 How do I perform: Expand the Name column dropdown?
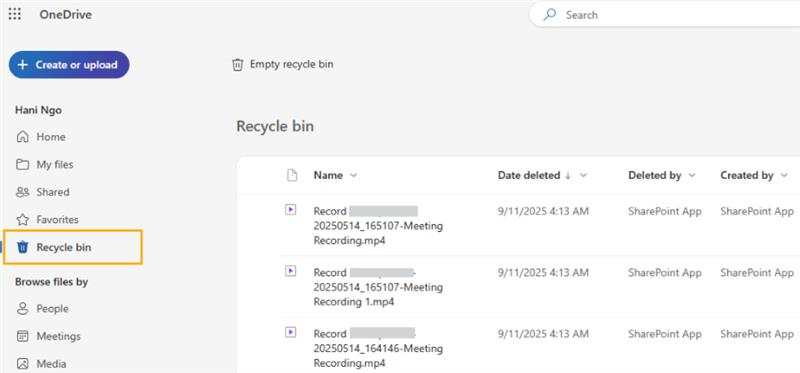tap(354, 176)
